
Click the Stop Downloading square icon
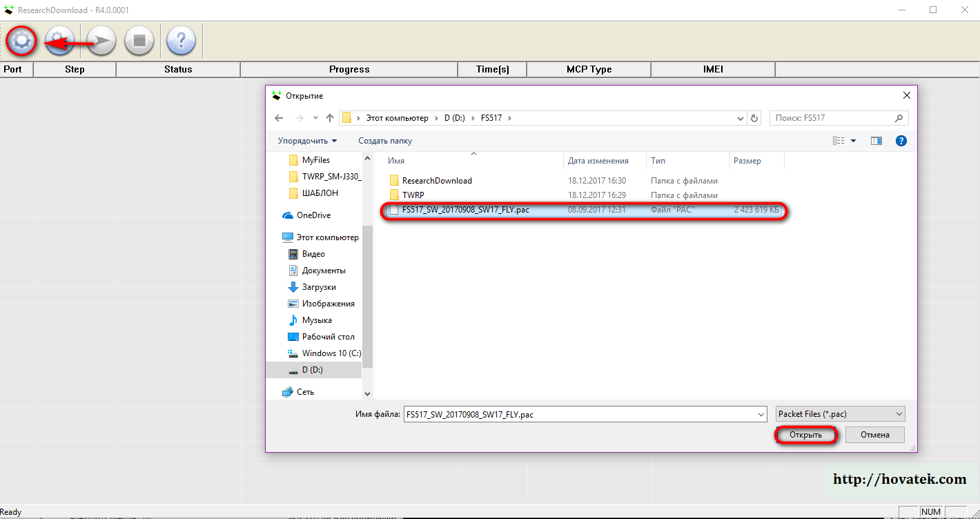point(139,41)
